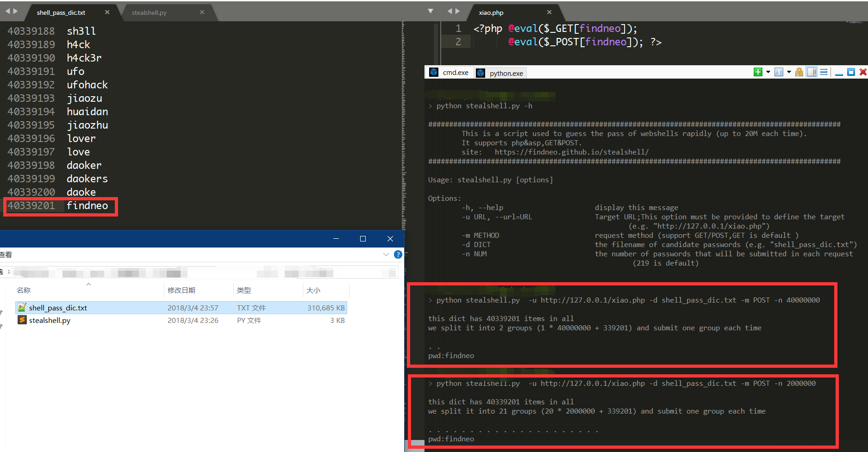Sort files by 名称 column header
The height and width of the screenshot is (452, 868).
tap(24, 290)
